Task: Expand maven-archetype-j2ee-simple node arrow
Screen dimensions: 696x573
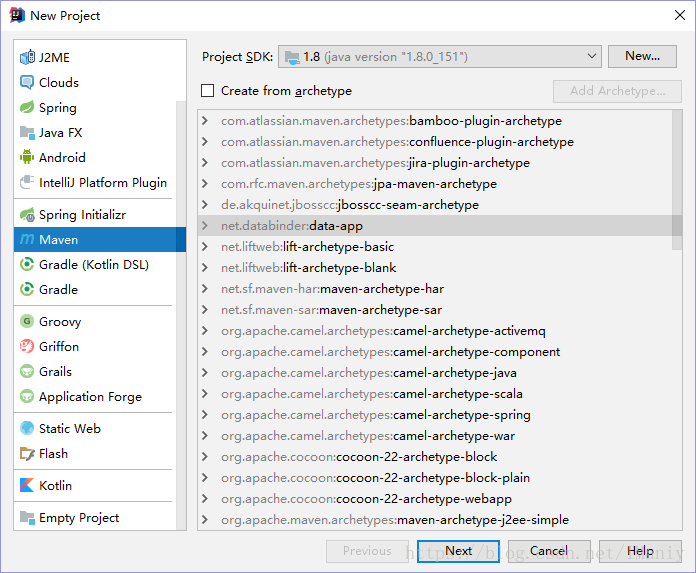Action: click(x=205, y=520)
